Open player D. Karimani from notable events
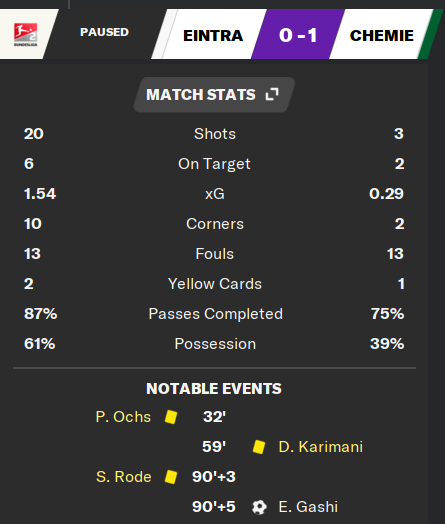This screenshot has height=524, width=445. click(321, 447)
